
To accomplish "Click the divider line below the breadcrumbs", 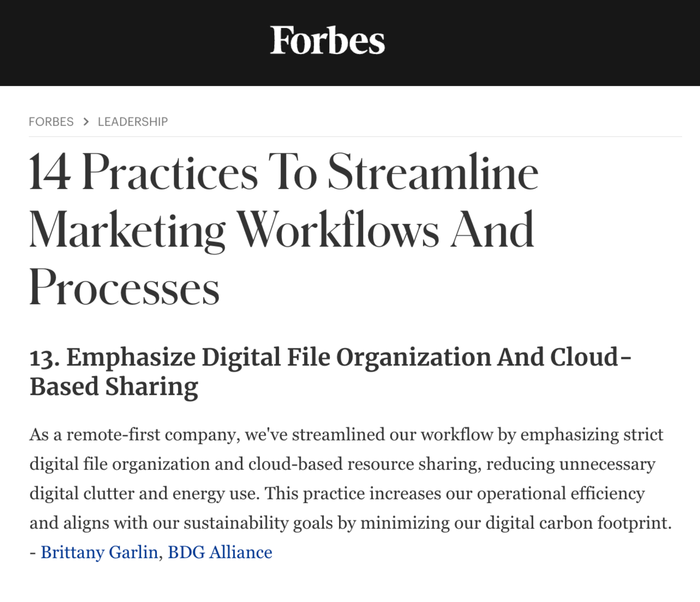I will point(355,137).
